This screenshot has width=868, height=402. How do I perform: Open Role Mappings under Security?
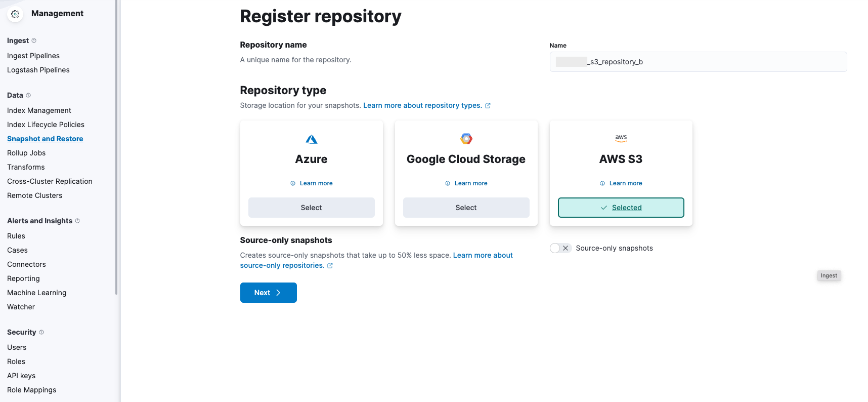pyautogui.click(x=31, y=390)
